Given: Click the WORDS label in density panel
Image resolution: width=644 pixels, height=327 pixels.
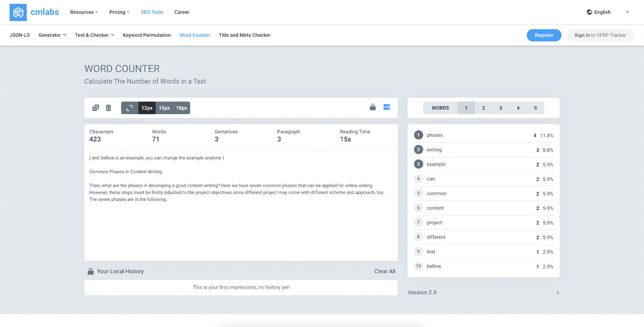Looking at the screenshot, I should click(440, 108).
